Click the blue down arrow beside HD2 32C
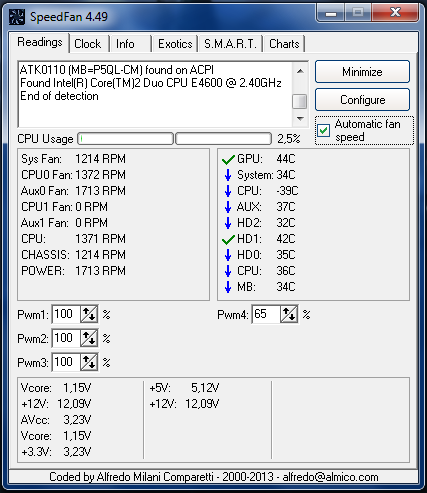 point(228,223)
